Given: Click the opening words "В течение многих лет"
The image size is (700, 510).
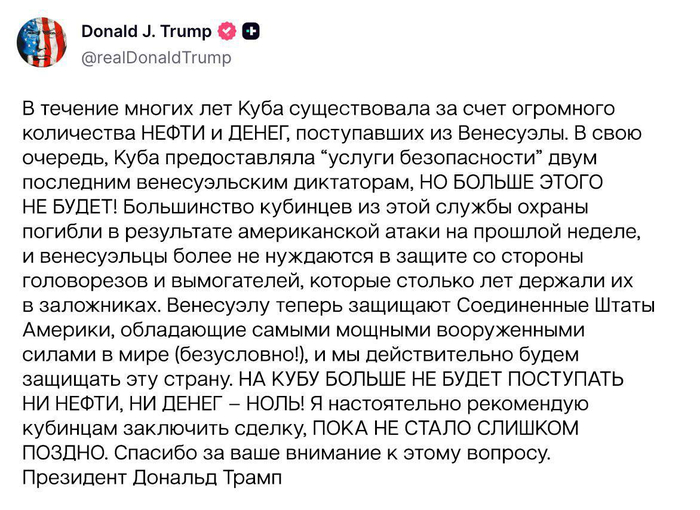Looking at the screenshot, I should (x=110, y=108).
